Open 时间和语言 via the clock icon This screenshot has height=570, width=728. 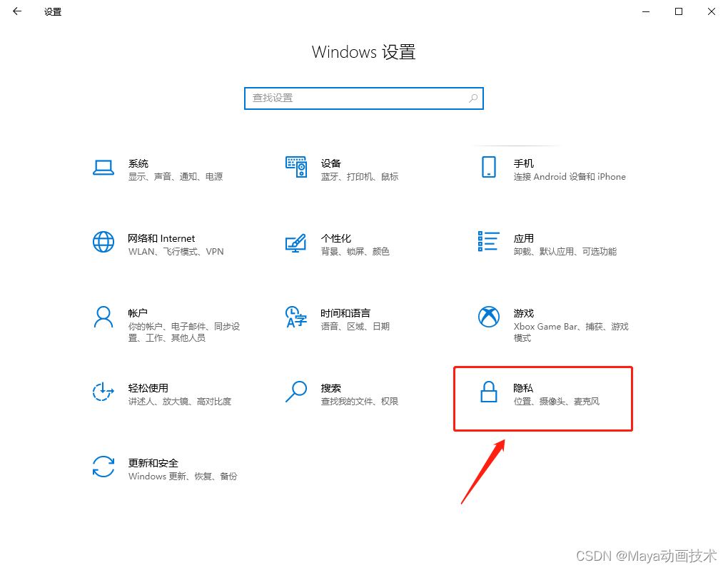(x=296, y=318)
